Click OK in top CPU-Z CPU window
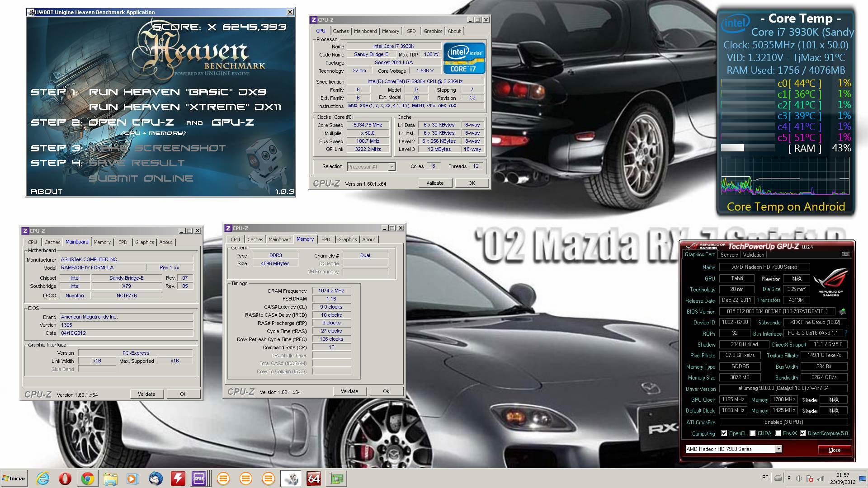This screenshot has height=488, width=868. coord(472,183)
